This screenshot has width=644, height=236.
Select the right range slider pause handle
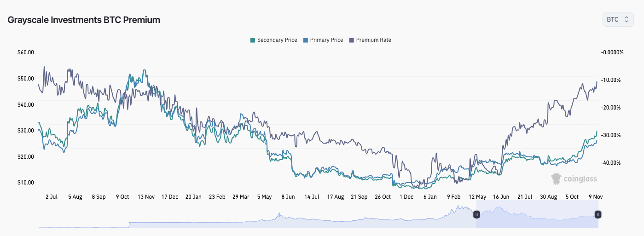598,214
